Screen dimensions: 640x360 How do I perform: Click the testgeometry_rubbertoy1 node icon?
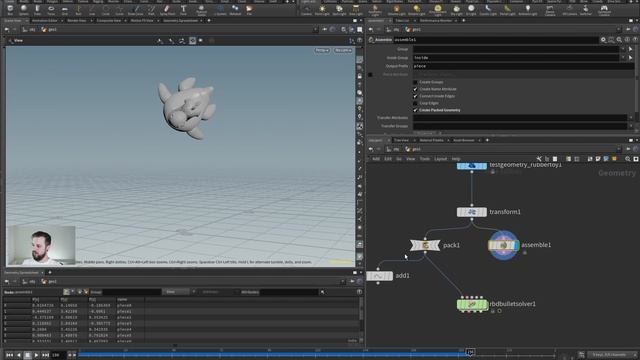coord(471,165)
